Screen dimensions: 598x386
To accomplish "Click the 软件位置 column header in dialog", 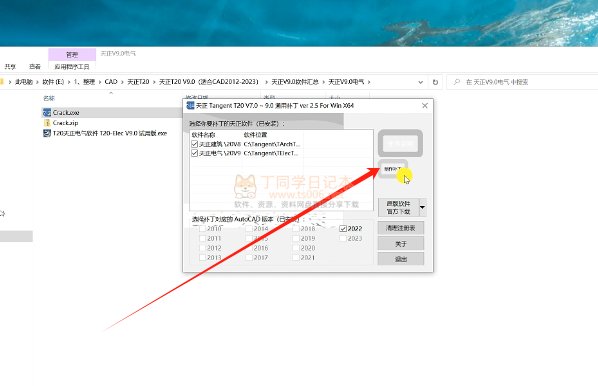I will click(x=256, y=135).
